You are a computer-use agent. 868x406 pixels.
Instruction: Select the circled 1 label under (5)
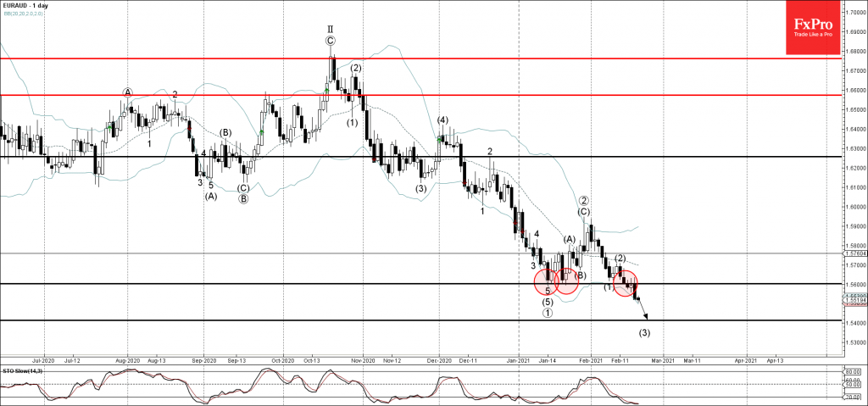[x=548, y=313]
